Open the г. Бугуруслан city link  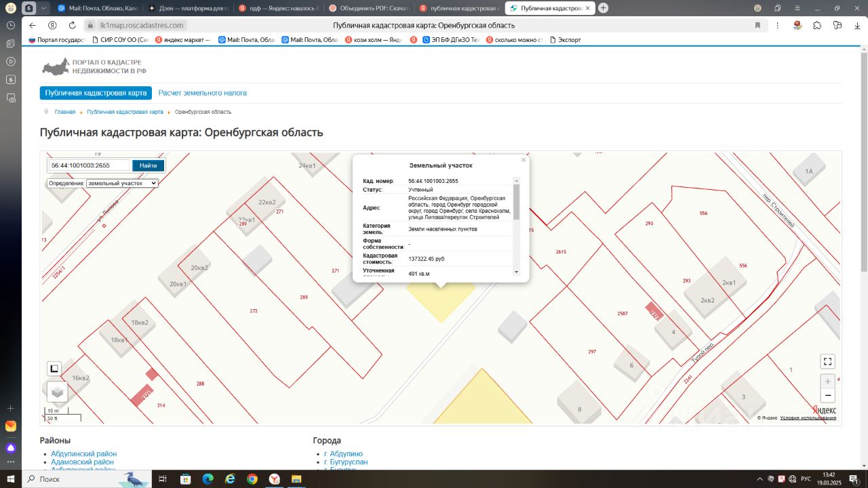tap(346, 462)
